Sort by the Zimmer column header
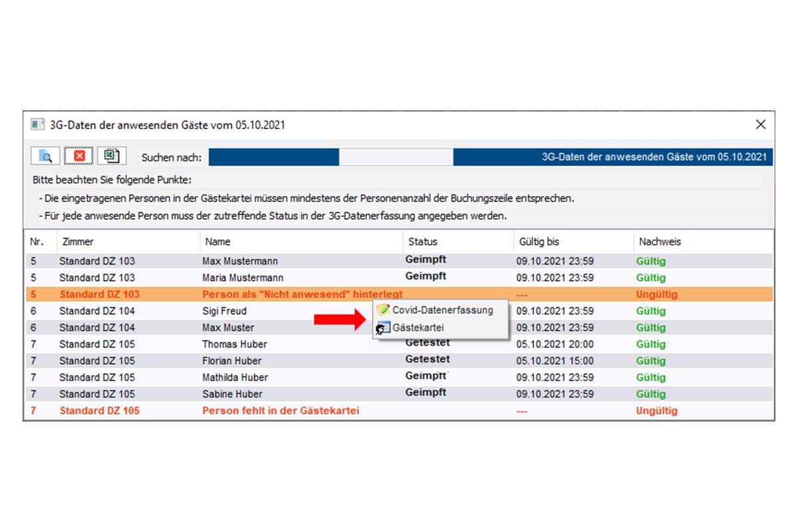The image size is (798, 532). [78, 241]
